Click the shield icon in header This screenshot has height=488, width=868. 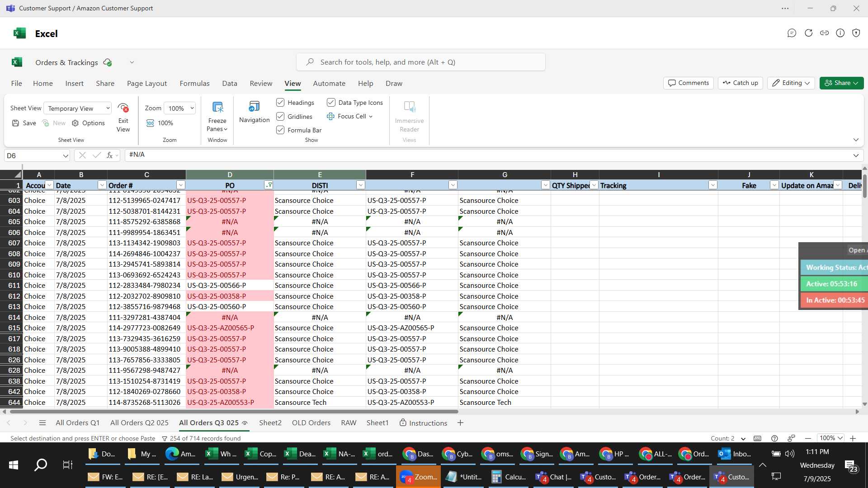pos(856,33)
